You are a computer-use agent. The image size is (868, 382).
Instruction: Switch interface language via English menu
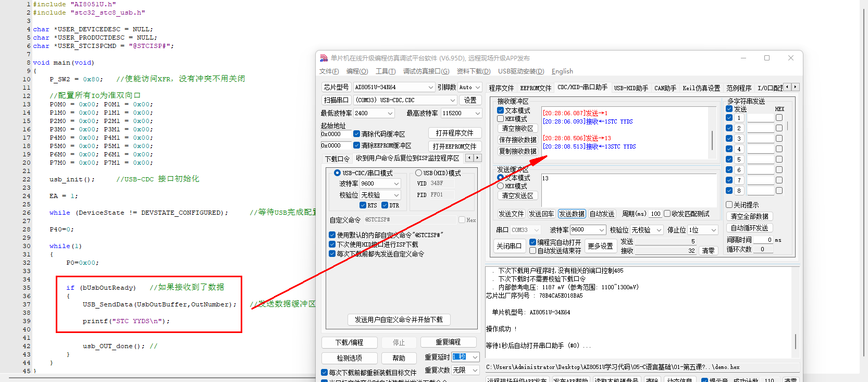562,71
